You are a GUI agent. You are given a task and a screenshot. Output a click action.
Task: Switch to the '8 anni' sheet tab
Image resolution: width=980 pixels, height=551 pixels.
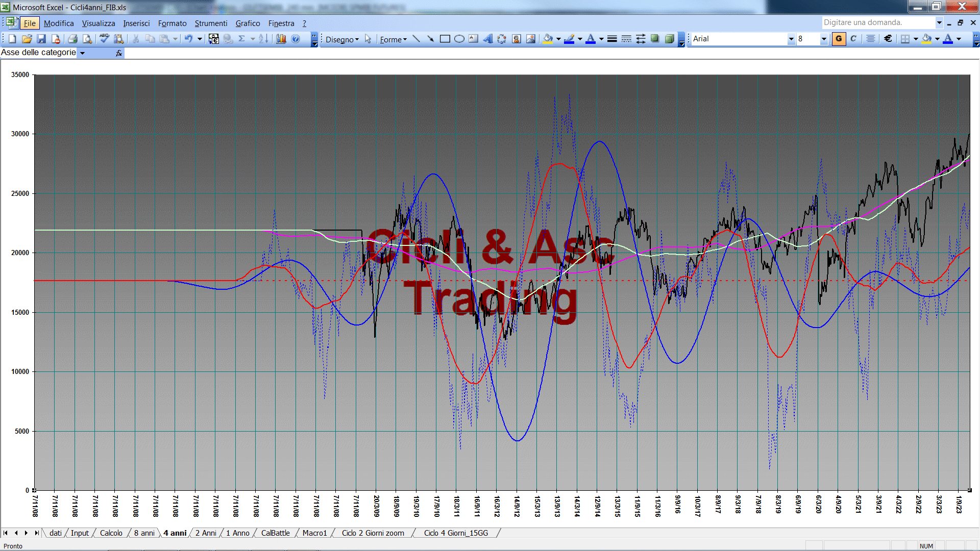[144, 533]
